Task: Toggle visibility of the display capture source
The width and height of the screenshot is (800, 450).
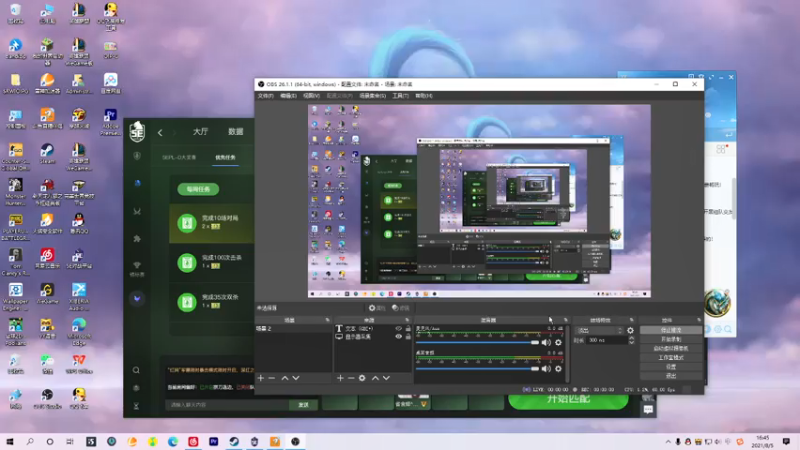Action: point(399,337)
